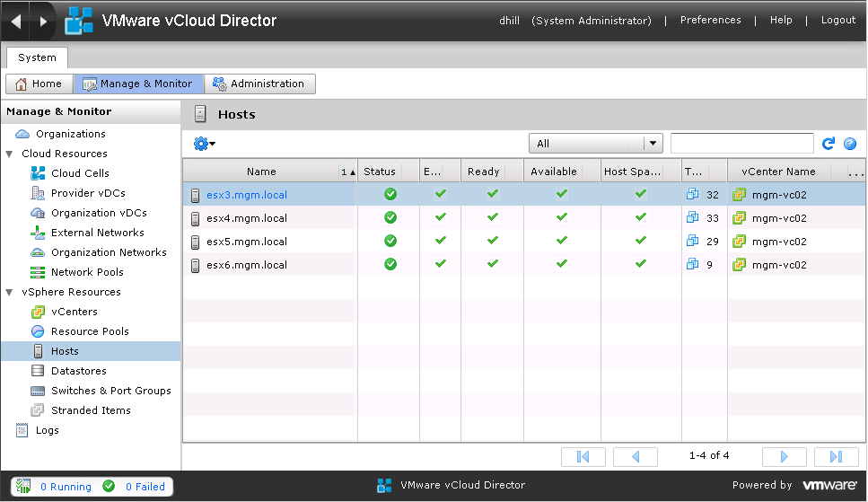
Task: Click the vCloud Director logo icon
Action: pos(79,21)
